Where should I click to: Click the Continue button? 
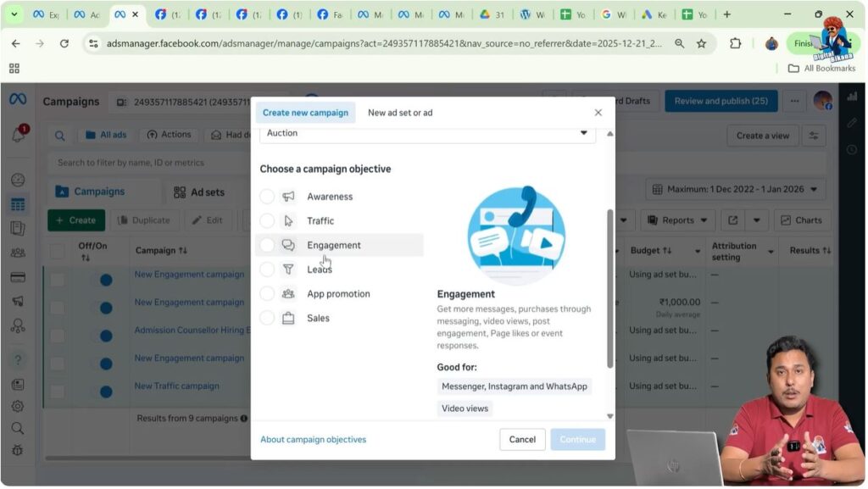pos(578,440)
